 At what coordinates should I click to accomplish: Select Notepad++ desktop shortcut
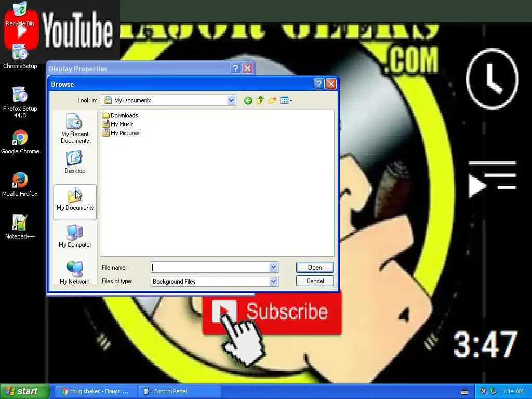(x=20, y=227)
